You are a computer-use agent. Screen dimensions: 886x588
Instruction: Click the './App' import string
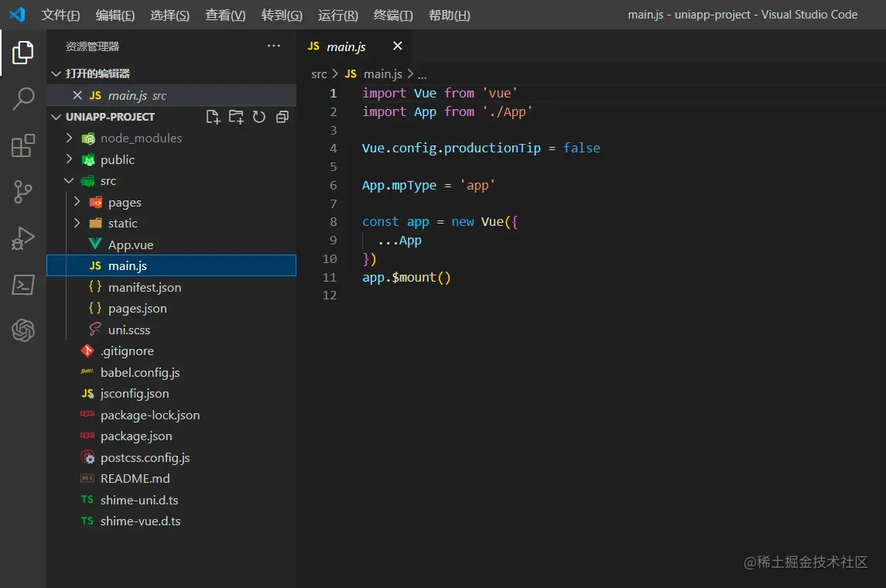coord(507,112)
